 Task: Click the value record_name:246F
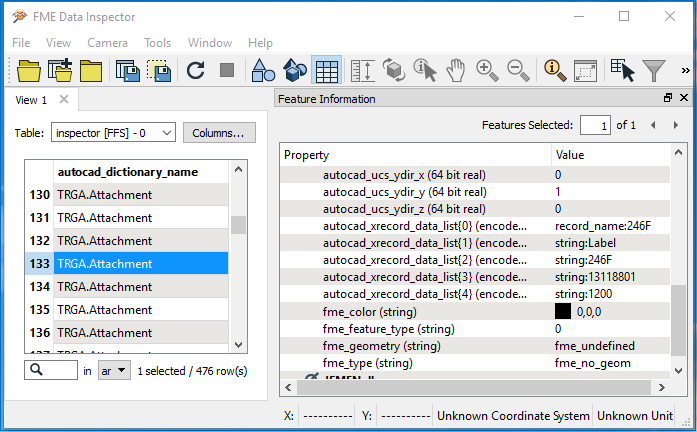603,226
